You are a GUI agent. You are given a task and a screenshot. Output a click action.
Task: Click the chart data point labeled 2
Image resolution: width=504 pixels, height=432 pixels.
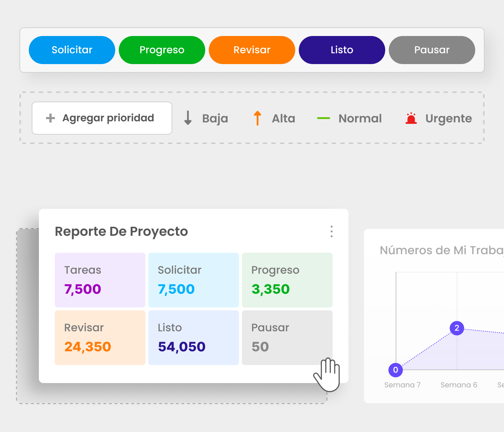(x=457, y=328)
